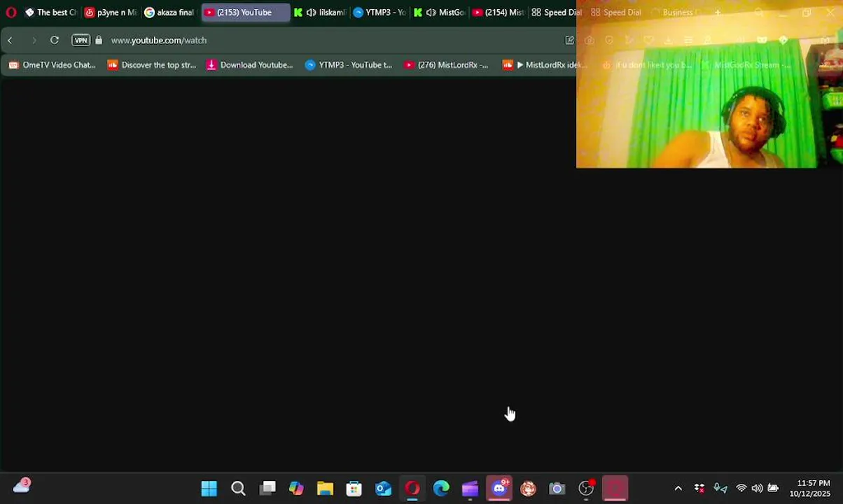Go back with browser back arrow
The image size is (843, 504).
click(x=10, y=41)
